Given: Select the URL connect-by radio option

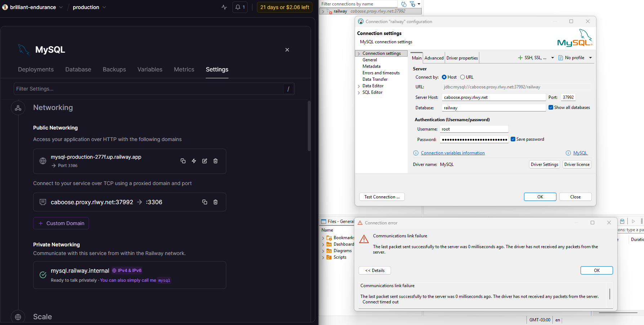Looking at the screenshot, I should [462, 77].
